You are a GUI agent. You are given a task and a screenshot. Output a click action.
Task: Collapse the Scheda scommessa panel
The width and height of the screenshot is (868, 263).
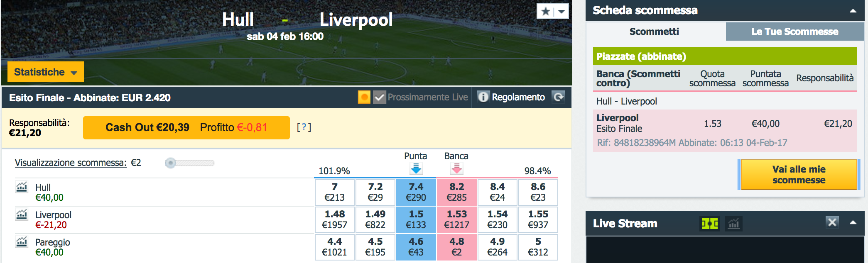(853, 11)
